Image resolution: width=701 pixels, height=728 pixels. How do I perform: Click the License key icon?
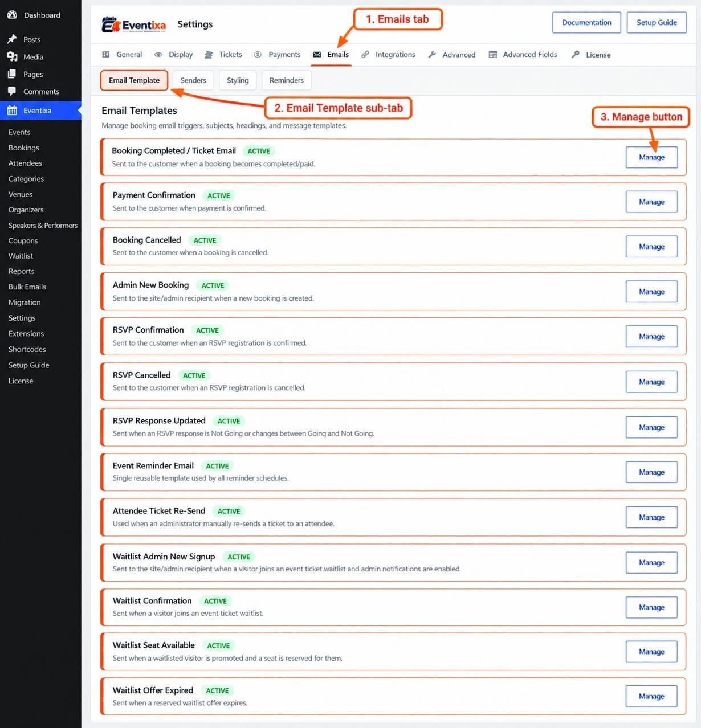click(576, 55)
